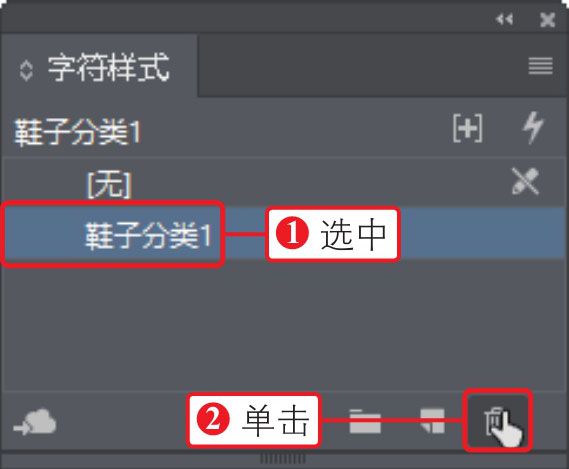
Task: Click the ❶ 选中 annotation label
Action: pos(333,234)
